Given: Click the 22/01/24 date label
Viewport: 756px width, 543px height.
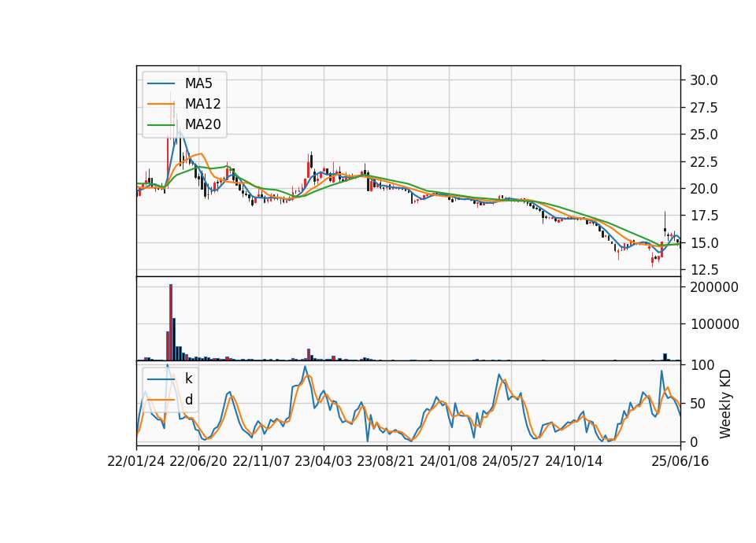Looking at the screenshot, I should pos(136,461).
